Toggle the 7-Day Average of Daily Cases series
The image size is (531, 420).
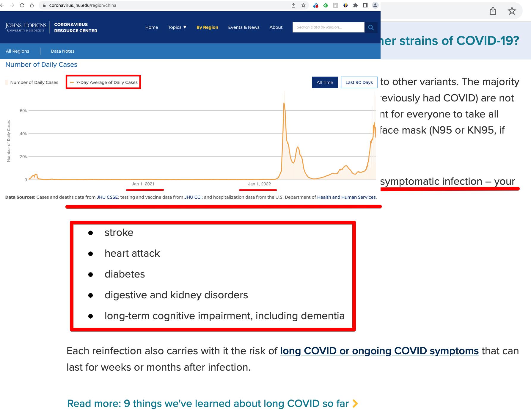tap(104, 82)
